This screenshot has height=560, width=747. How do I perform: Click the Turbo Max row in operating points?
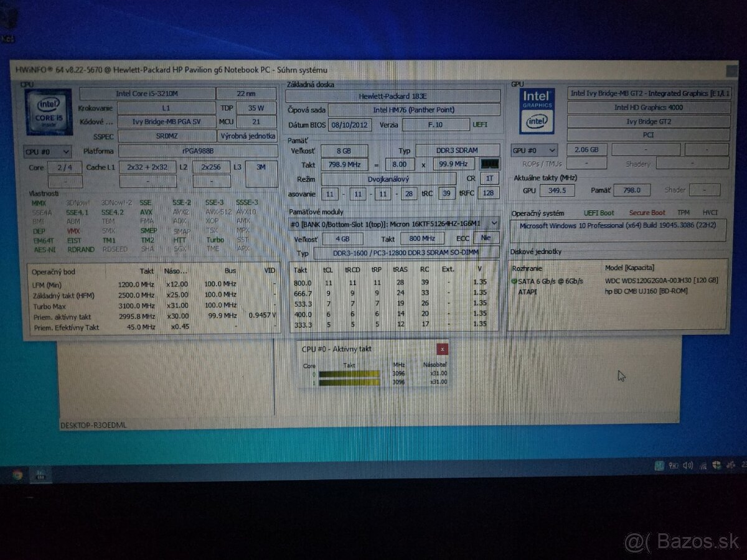153,306
